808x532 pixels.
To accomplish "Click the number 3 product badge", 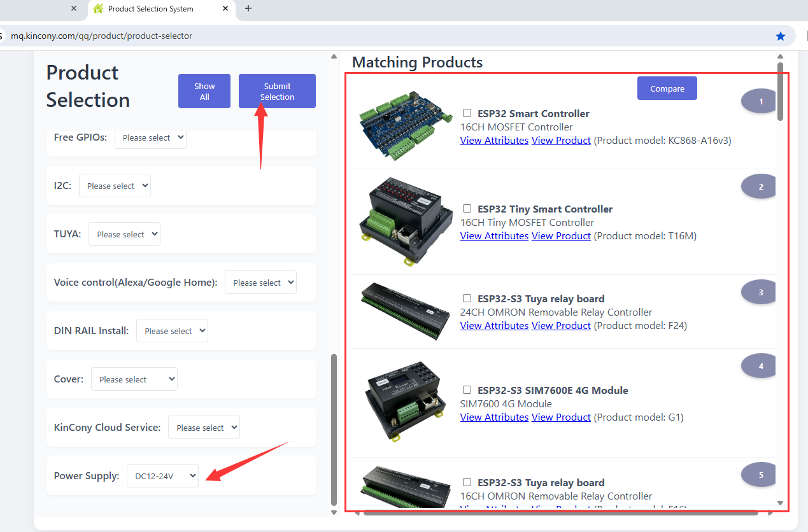I will [x=760, y=293].
